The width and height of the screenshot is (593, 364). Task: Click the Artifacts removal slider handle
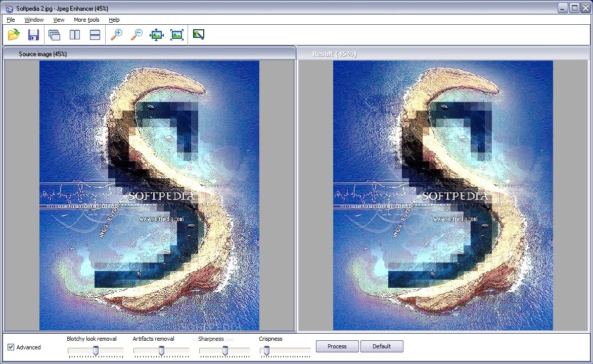point(161,351)
